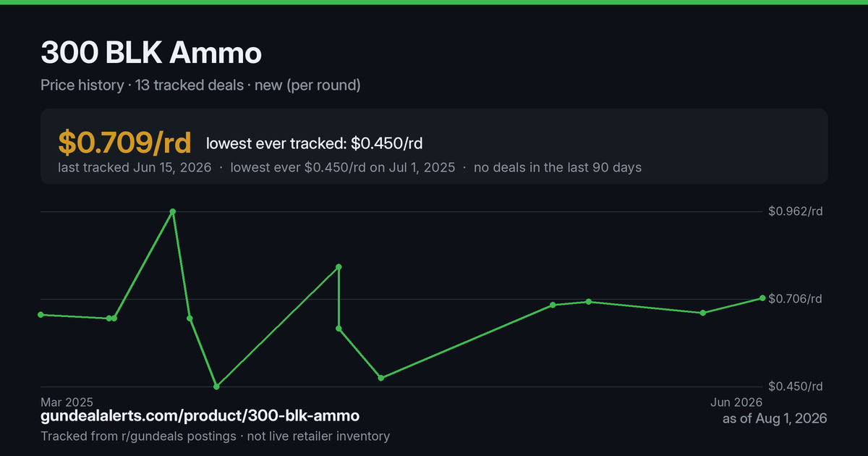Click the $0.709/rd current price
Viewport: 868px width, 456px height.
(124, 143)
